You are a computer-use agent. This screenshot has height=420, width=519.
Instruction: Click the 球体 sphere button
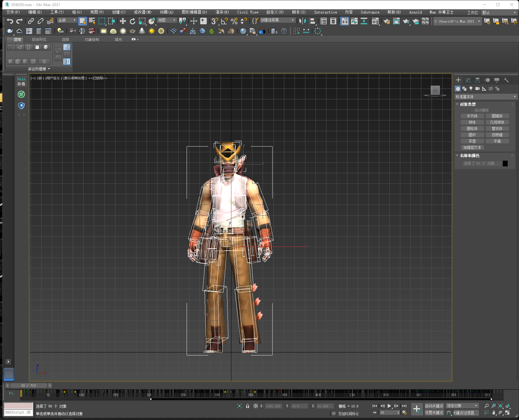tap(472, 122)
